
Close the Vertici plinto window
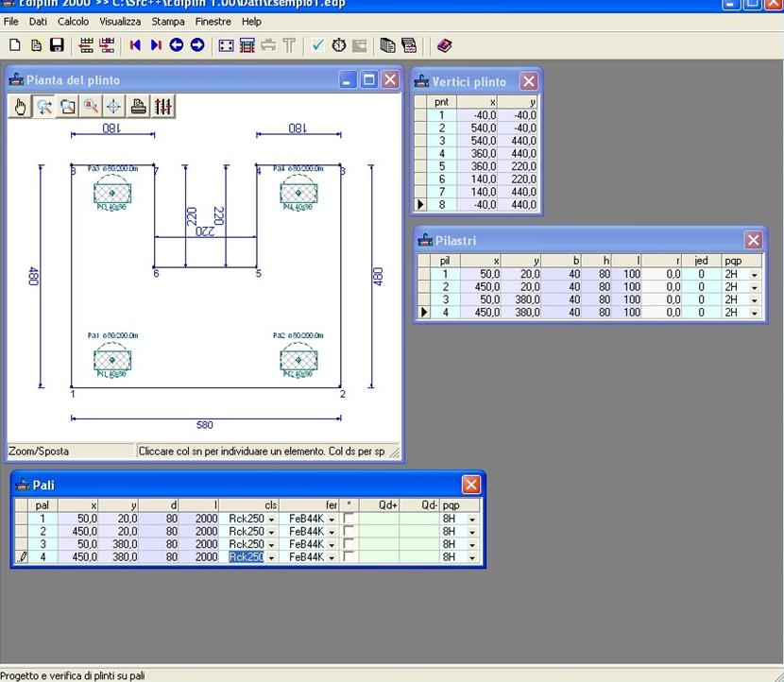pyautogui.click(x=529, y=81)
